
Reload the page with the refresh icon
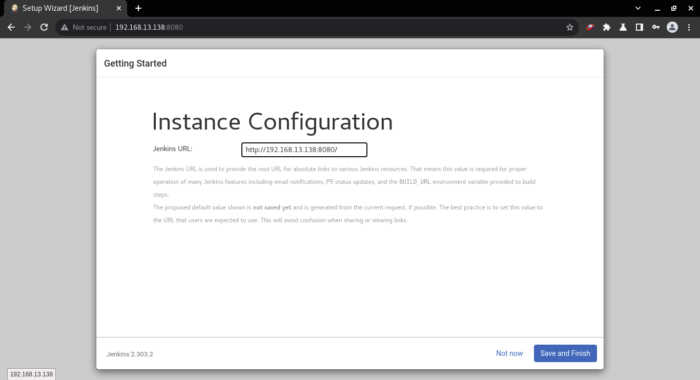click(x=44, y=27)
